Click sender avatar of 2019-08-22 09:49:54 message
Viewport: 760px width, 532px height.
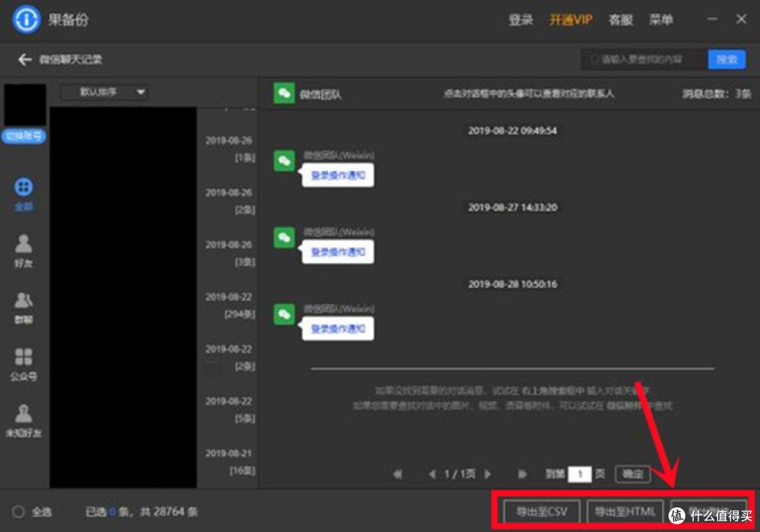[x=284, y=161]
